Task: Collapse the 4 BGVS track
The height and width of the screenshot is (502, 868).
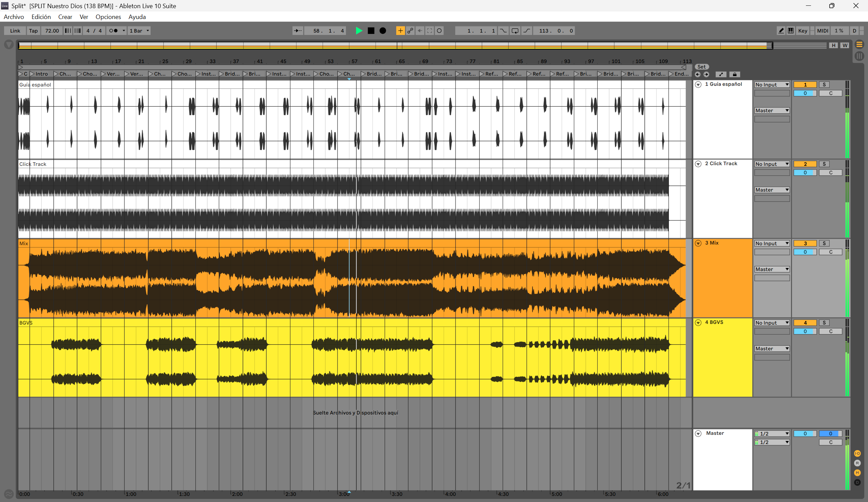Action: (x=698, y=323)
